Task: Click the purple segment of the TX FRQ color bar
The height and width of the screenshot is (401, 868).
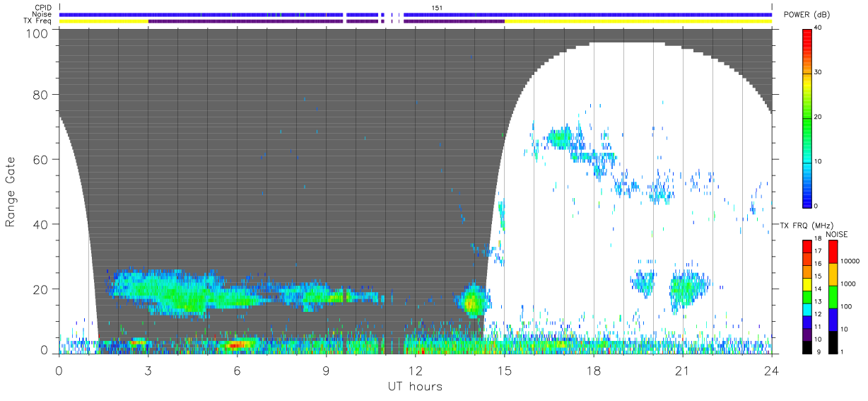Action: point(807,336)
